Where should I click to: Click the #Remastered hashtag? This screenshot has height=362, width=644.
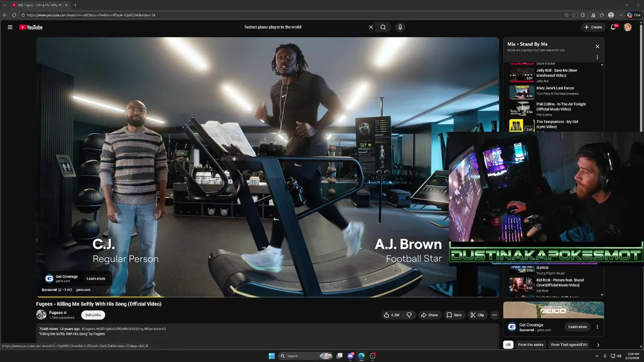click(155, 329)
